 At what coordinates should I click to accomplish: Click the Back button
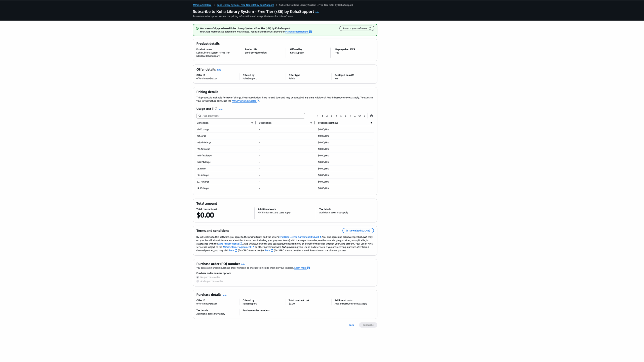pos(351,325)
